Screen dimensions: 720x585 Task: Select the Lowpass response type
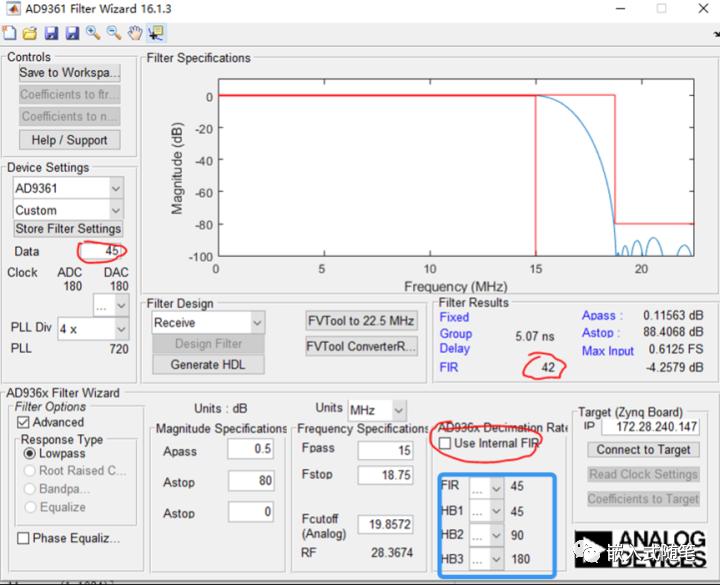point(29,454)
